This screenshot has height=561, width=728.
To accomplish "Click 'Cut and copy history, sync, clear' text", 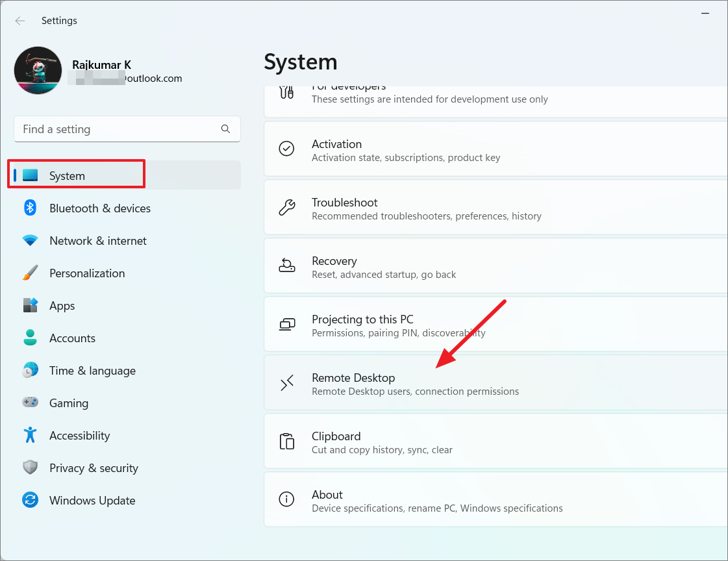I will [382, 450].
